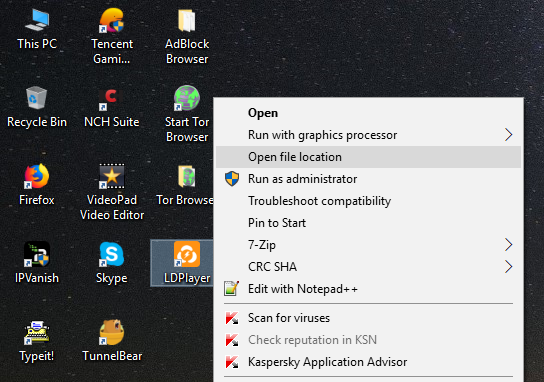The height and width of the screenshot is (382, 544).
Task: Select the Skype desktop shortcut
Action: (111, 254)
